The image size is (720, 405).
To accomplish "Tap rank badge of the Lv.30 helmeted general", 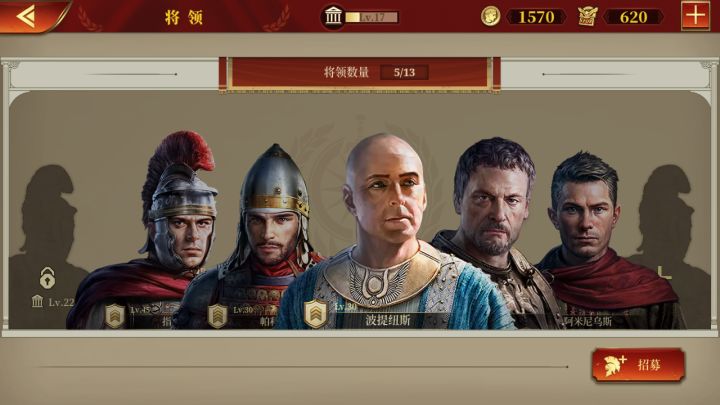I will [217, 316].
